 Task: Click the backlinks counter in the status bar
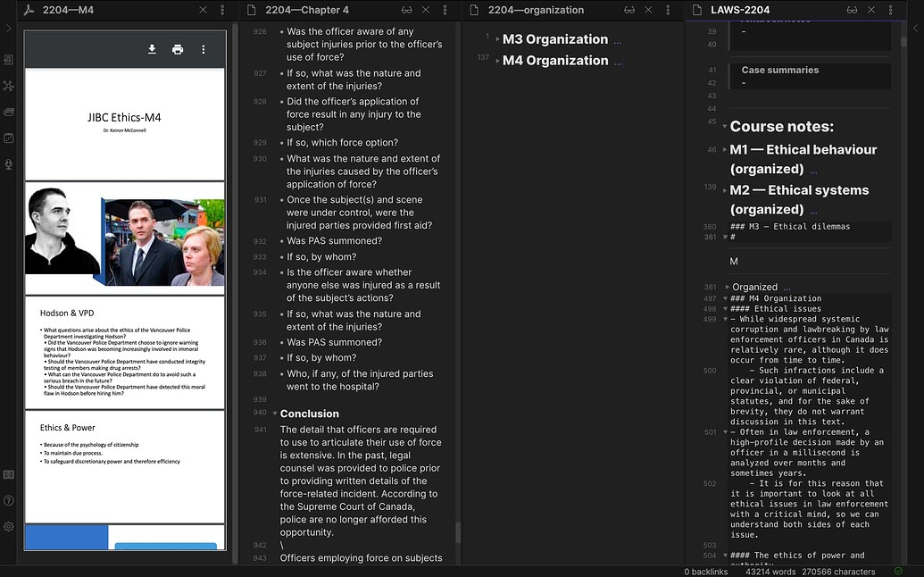(x=705, y=571)
